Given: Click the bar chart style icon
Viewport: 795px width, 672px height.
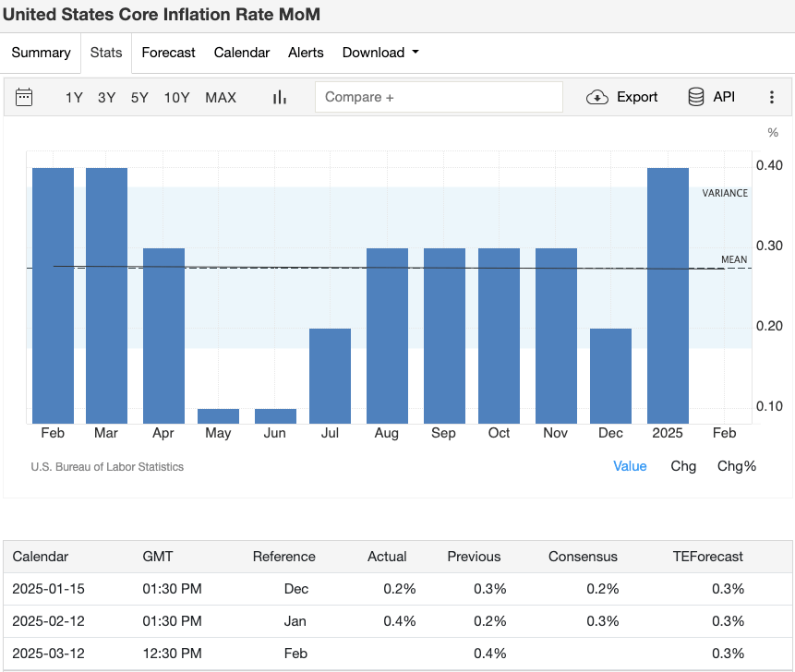Looking at the screenshot, I should (279, 97).
